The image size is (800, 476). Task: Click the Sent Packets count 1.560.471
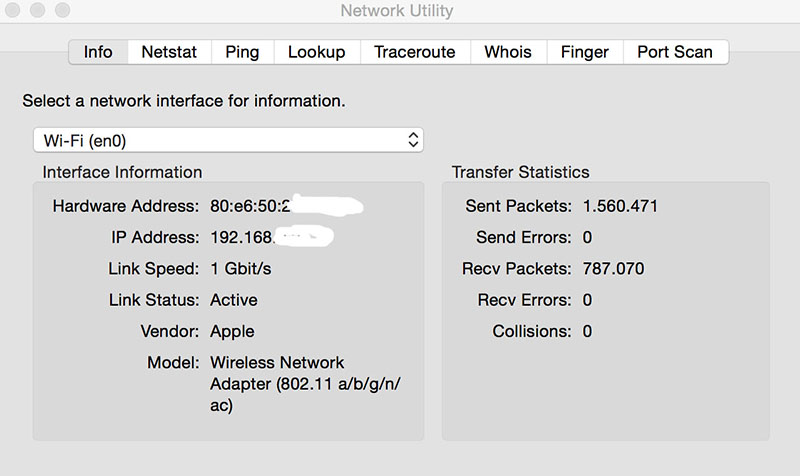point(619,207)
